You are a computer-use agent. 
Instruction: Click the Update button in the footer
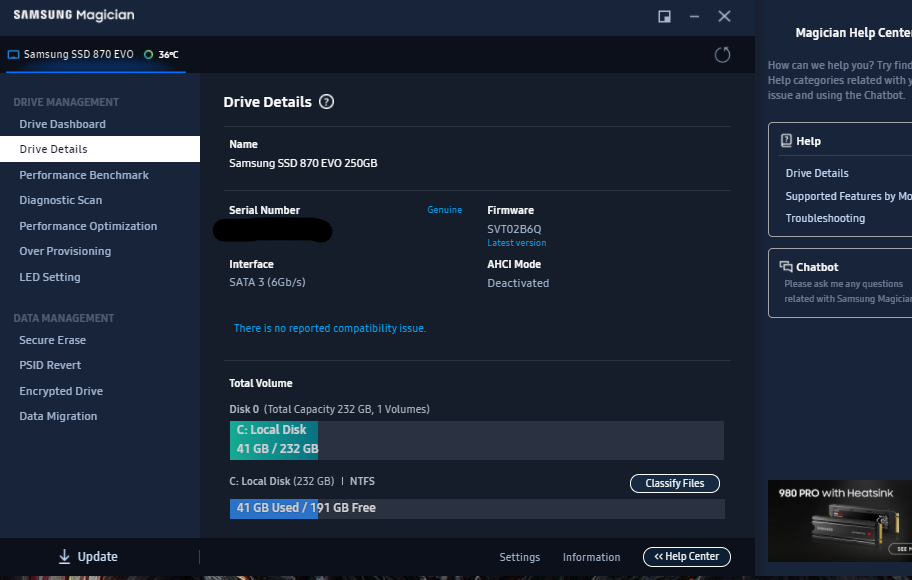(88, 557)
